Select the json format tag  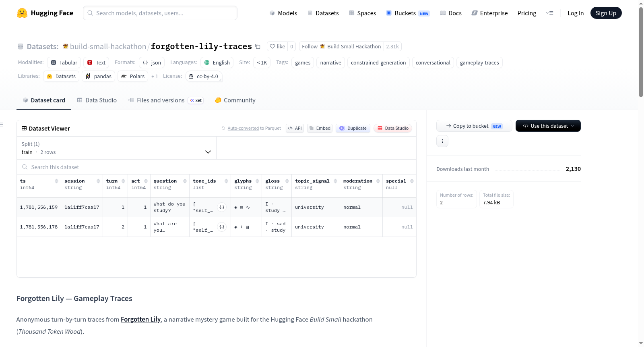[x=152, y=62]
